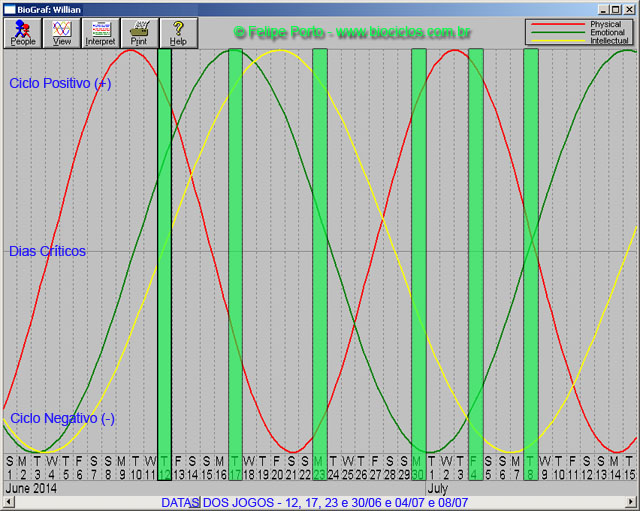
Task: Open the Interpret toolbar button
Action: tap(100, 33)
